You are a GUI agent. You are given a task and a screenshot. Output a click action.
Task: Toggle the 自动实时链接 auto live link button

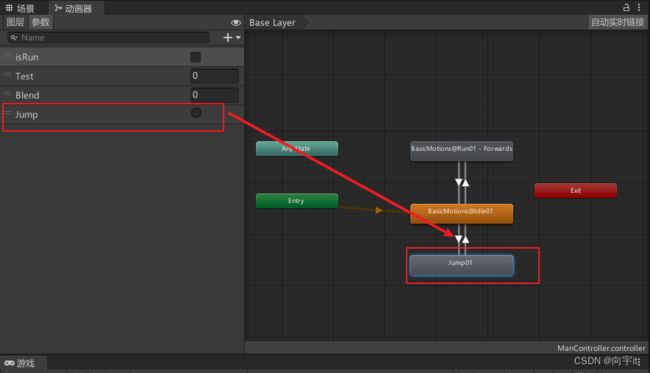(x=617, y=22)
